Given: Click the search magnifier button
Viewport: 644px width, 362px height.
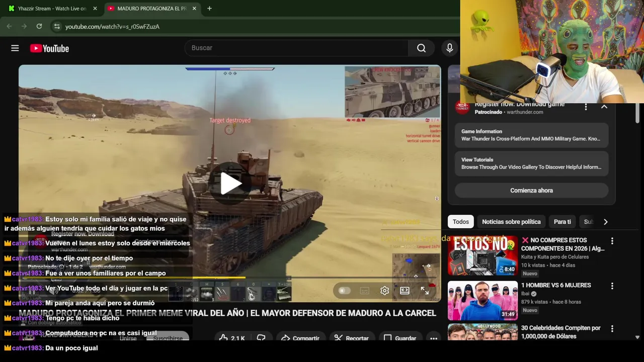Looking at the screenshot, I should pyautogui.click(x=421, y=48).
